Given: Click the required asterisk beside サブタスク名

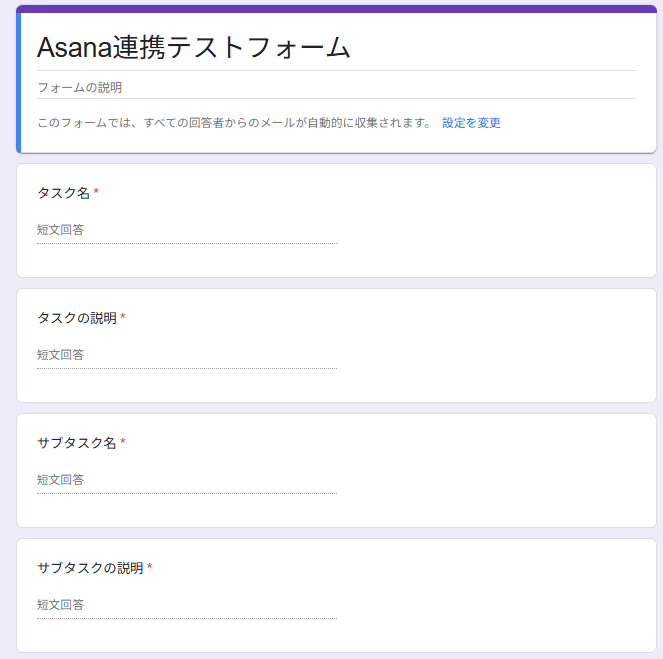Looking at the screenshot, I should tap(123, 443).
